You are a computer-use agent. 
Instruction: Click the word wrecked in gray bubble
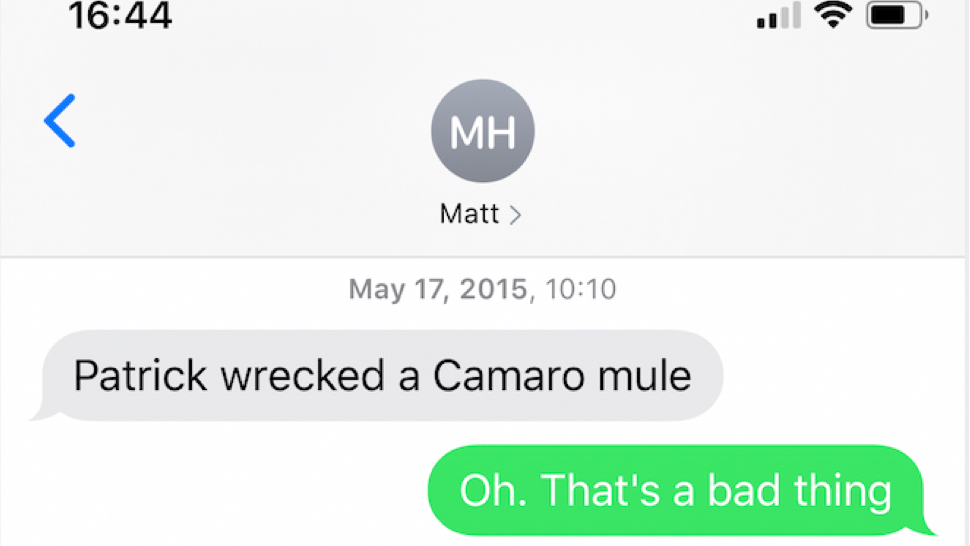click(303, 375)
